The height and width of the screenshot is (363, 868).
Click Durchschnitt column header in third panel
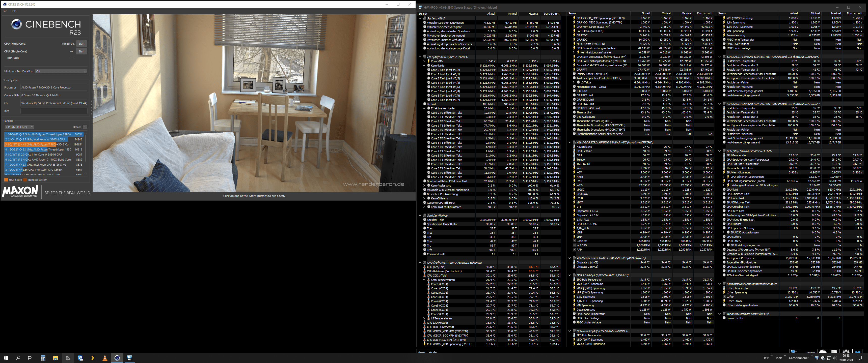coord(854,13)
